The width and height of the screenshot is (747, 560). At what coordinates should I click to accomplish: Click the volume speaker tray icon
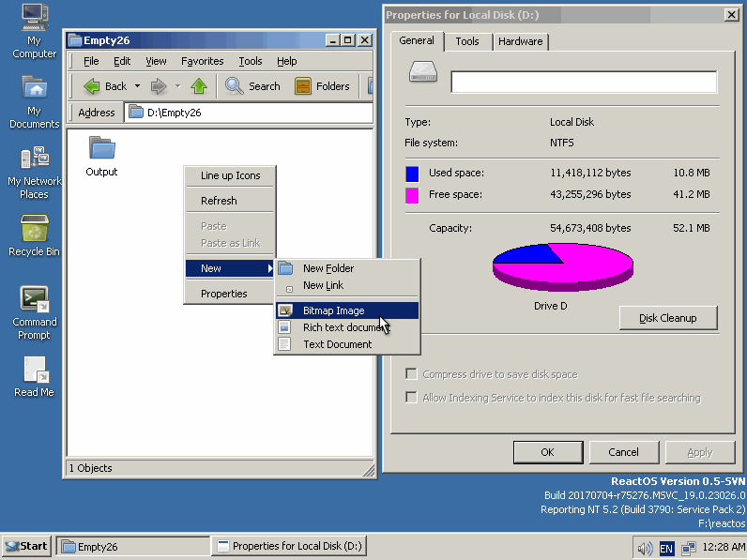(645, 548)
